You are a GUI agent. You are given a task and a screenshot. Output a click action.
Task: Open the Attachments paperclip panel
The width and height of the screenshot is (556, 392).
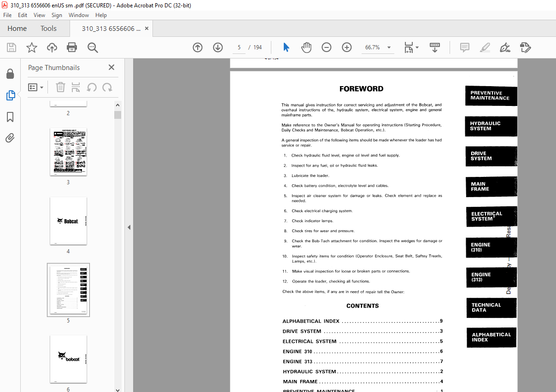pyautogui.click(x=10, y=138)
